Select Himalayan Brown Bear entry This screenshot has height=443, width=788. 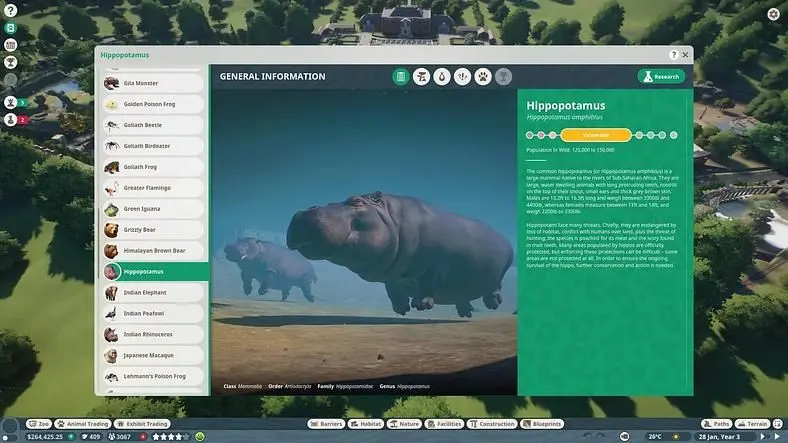(x=153, y=250)
